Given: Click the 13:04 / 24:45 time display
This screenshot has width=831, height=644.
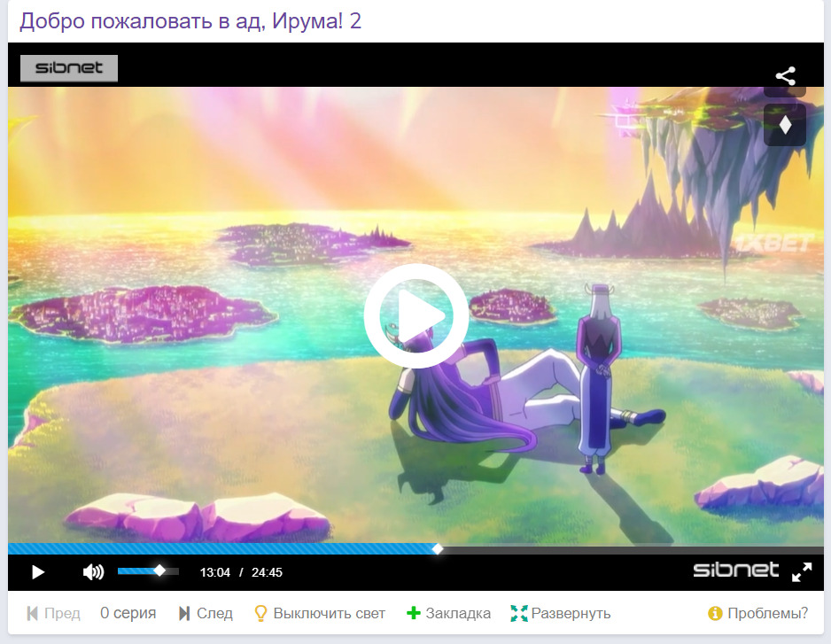Looking at the screenshot, I should click(241, 572).
